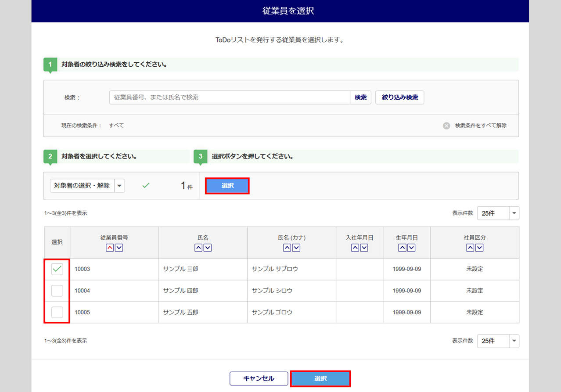The height and width of the screenshot is (392, 561).
Task: Sort 生年月日 column in descending order
Action: pyautogui.click(x=411, y=248)
